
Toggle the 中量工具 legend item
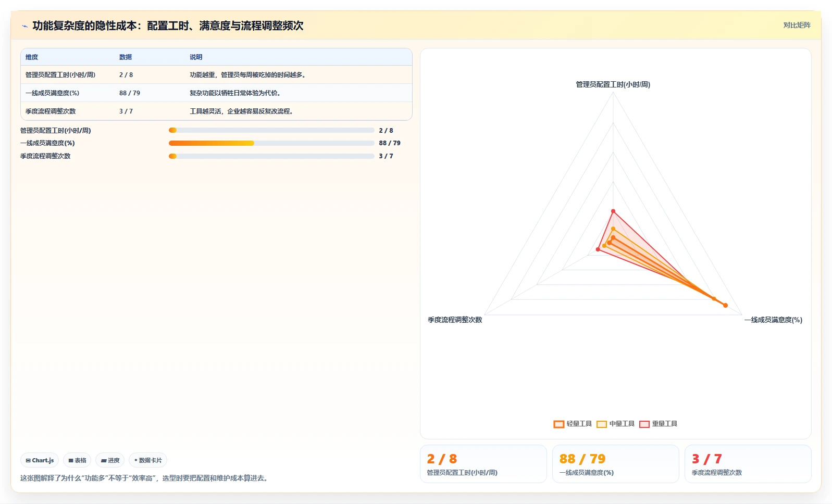[615, 424]
